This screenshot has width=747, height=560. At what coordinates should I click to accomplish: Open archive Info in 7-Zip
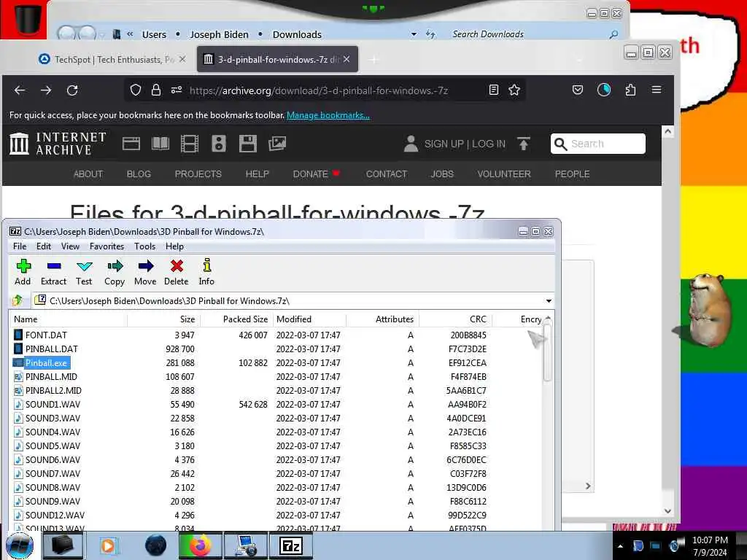[206, 273]
